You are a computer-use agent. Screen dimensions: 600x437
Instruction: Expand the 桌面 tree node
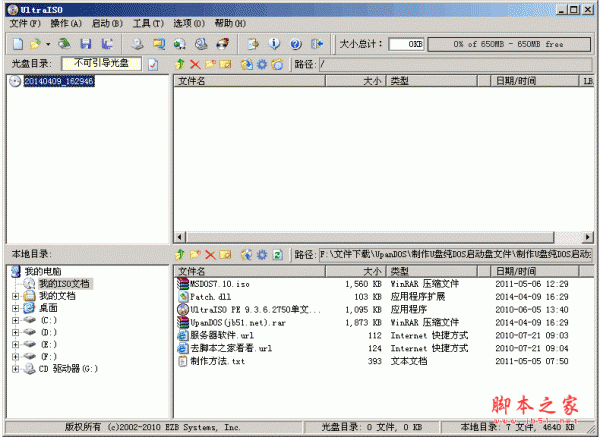tap(15, 308)
